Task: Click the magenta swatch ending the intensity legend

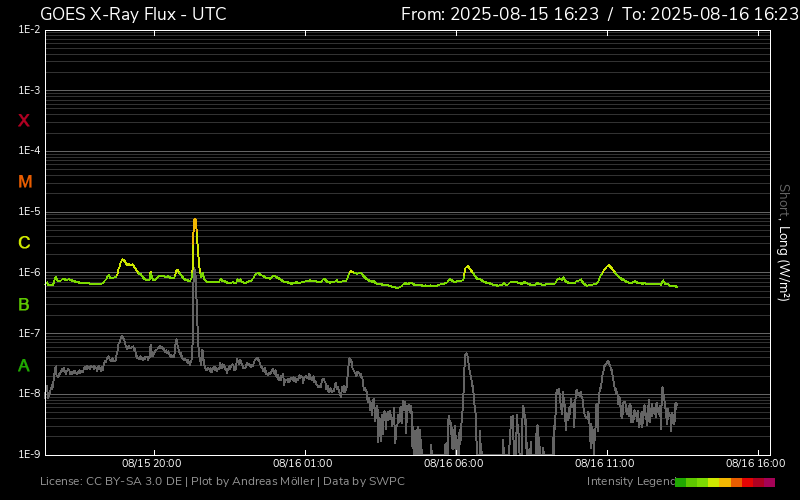Action: pos(769,482)
